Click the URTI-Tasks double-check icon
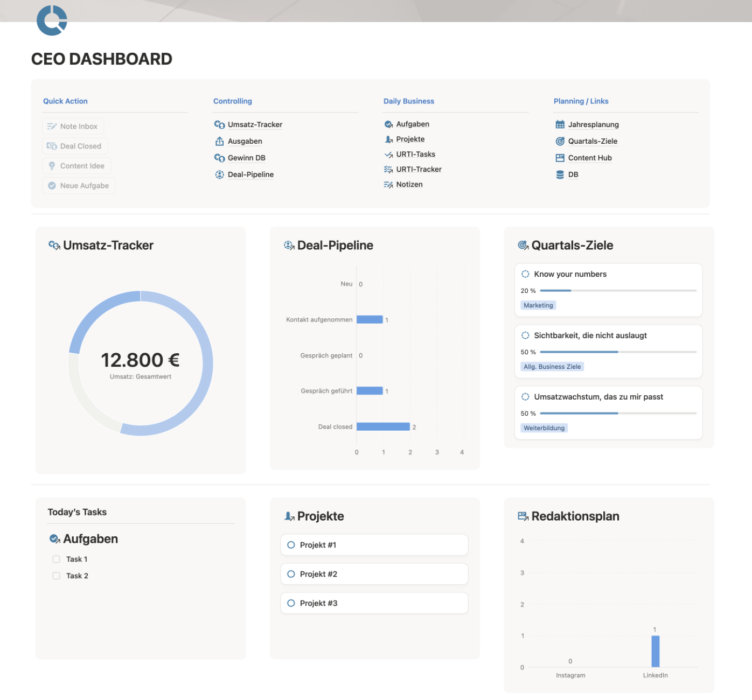Viewport: 752px width, 700px height. (x=388, y=155)
